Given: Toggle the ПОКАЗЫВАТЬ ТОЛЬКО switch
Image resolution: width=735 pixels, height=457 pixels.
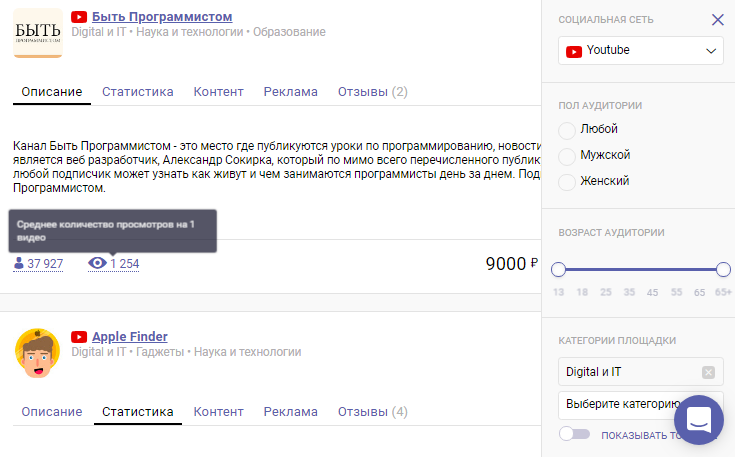Looking at the screenshot, I should [574, 434].
